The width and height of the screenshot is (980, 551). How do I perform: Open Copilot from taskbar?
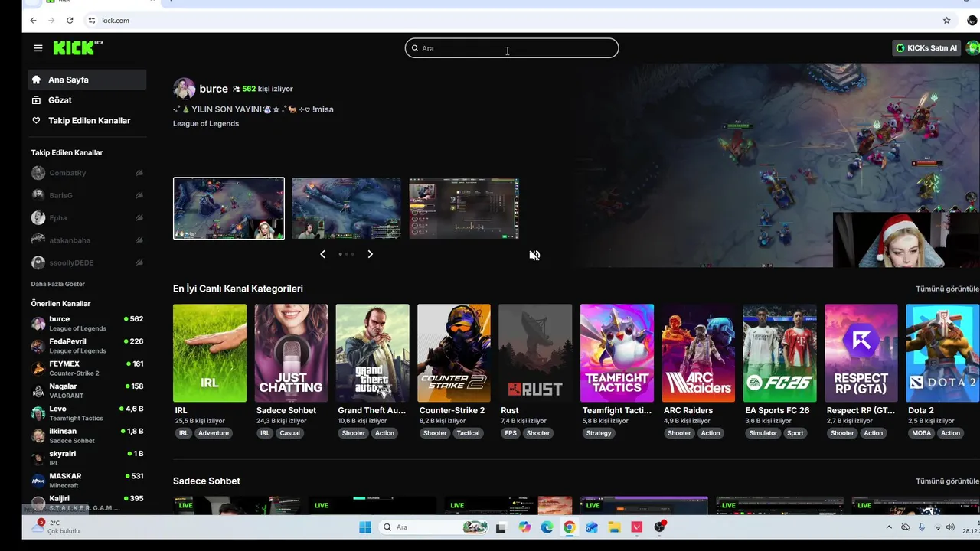(524, 527)
